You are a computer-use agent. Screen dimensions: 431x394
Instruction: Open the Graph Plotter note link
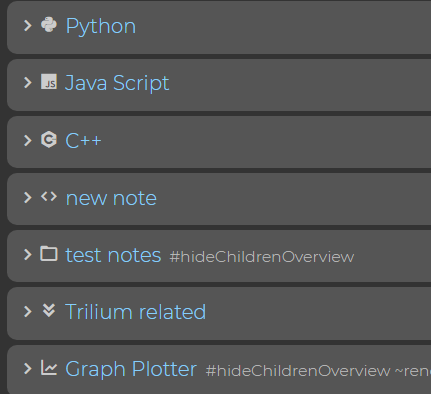pyautogui.click(x=131, y=369)
